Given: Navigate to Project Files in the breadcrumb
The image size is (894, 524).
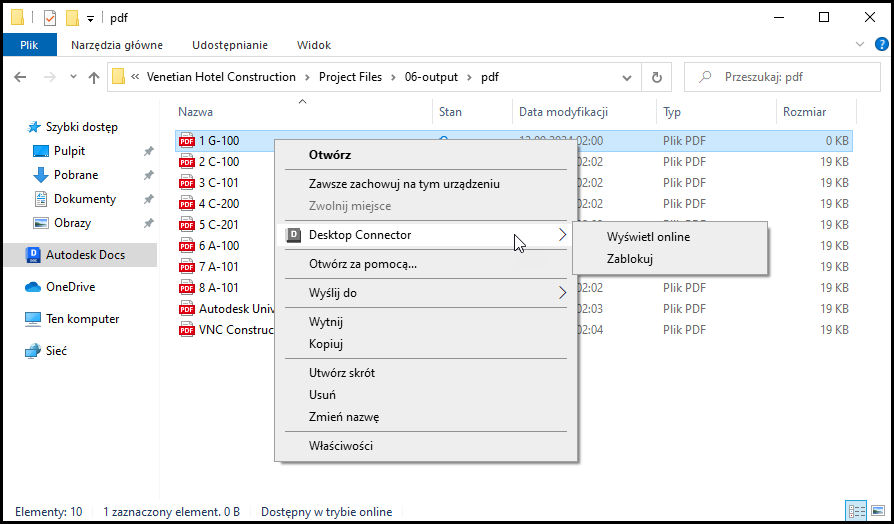Looking at the screenshot, I should point(350,77).
